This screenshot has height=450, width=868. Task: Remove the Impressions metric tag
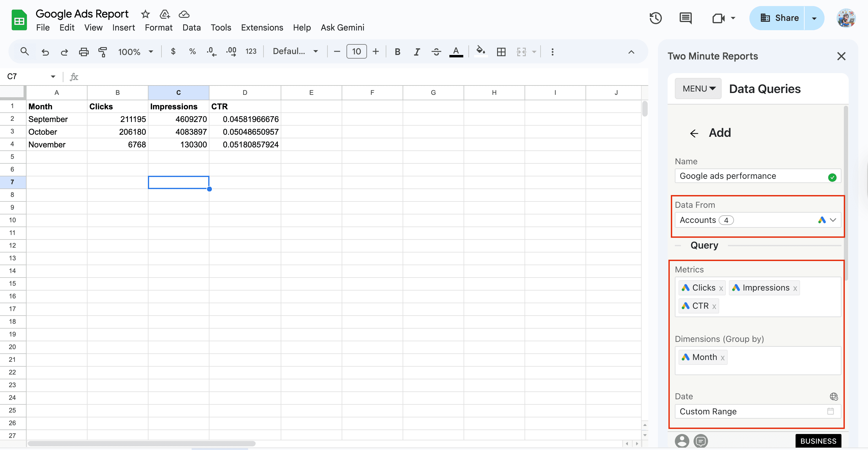(795, 288)
